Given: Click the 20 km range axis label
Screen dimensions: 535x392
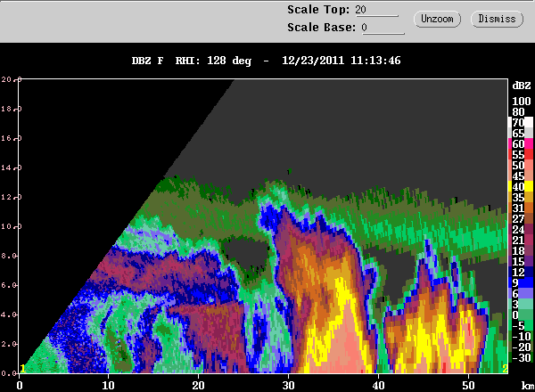Looking at the screenshot, I should [x=198, y=385].
